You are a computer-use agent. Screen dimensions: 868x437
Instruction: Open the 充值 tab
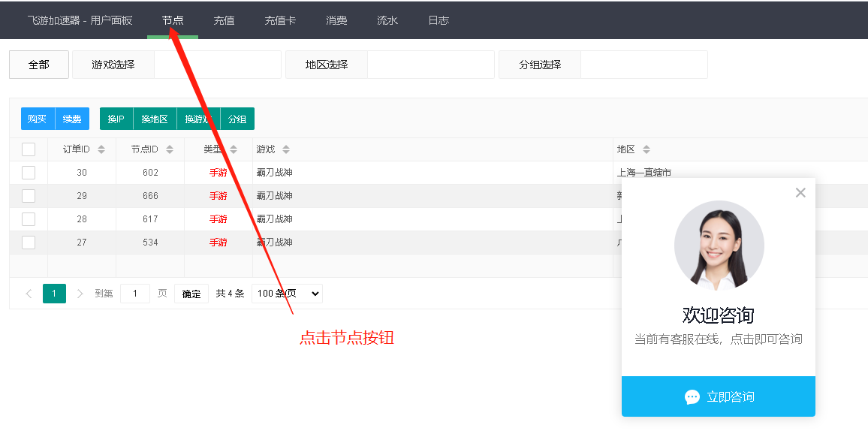(x=224, y=20)
